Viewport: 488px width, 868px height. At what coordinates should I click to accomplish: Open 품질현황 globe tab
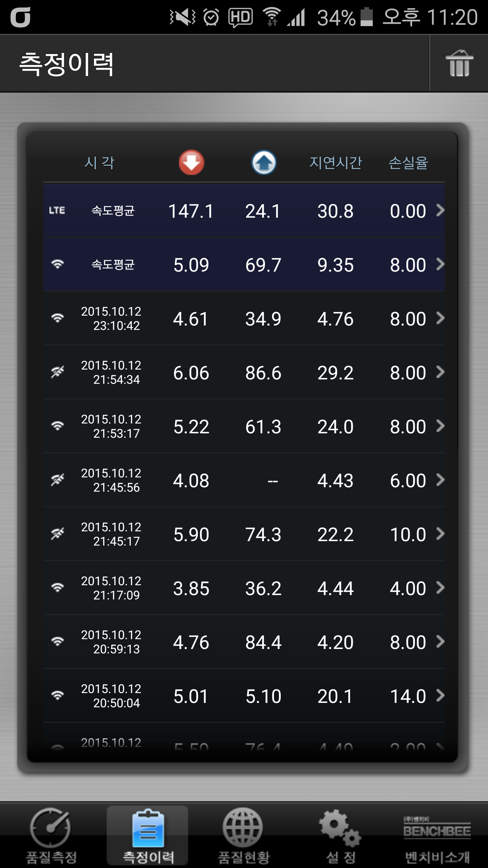point(243,835)
